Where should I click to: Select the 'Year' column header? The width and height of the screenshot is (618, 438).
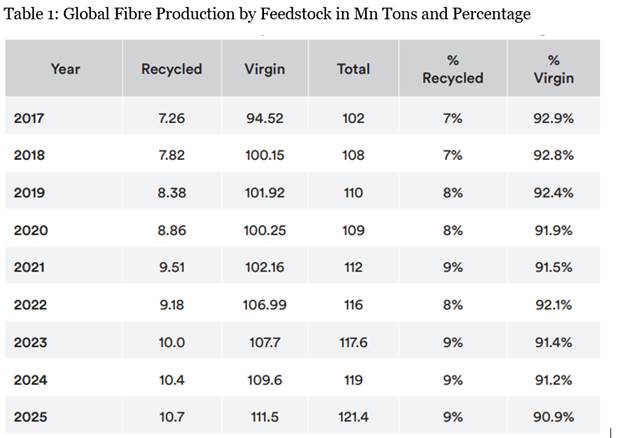pyautogui.click(x=65, y=69)
